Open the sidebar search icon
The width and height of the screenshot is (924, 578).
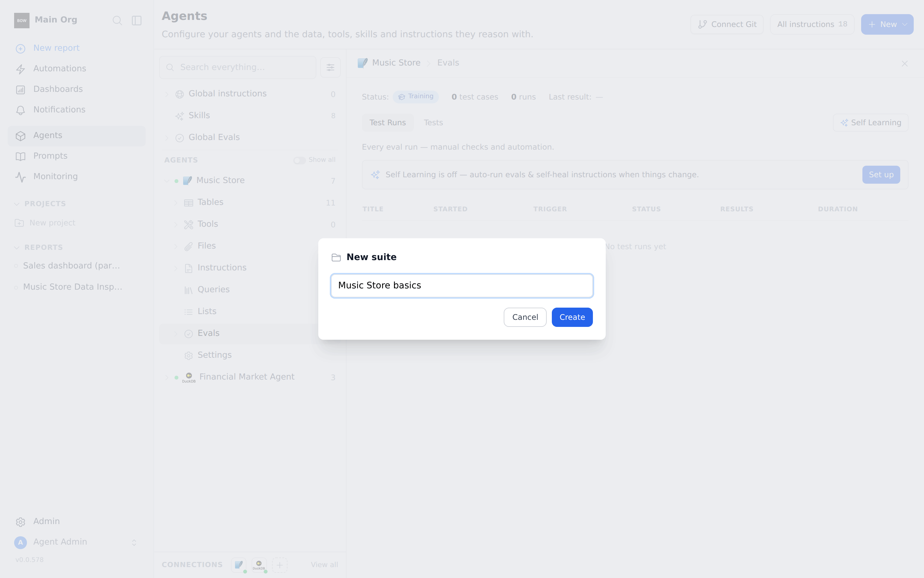click(117, 20)
